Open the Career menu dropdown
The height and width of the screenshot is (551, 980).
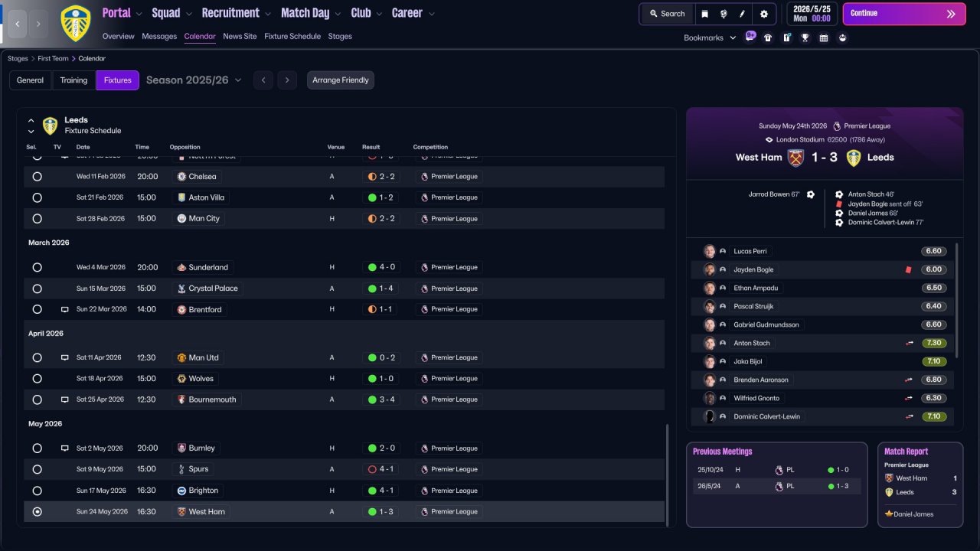point(413,13)
